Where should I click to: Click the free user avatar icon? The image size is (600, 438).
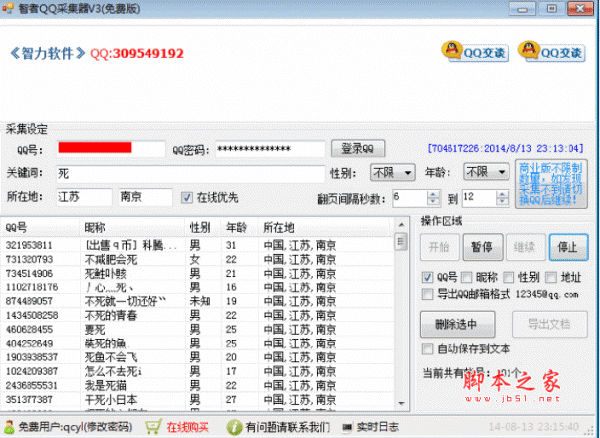click(x=9, y=427)
